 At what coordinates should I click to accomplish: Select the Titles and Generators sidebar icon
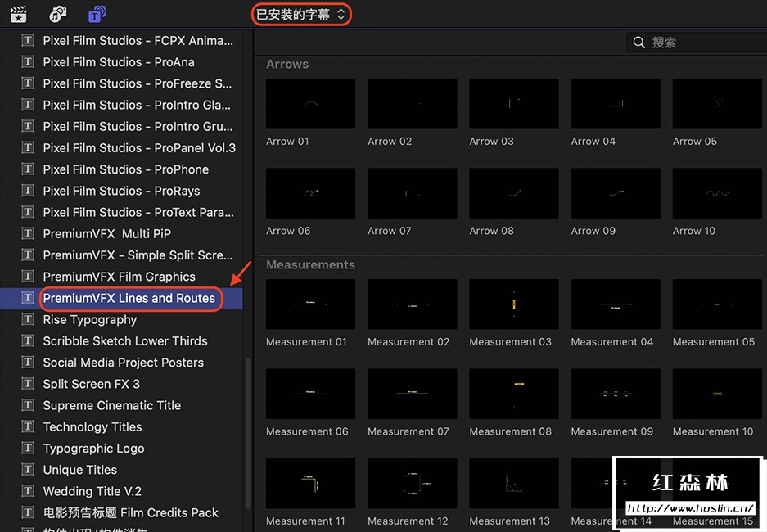pos(97,14)
